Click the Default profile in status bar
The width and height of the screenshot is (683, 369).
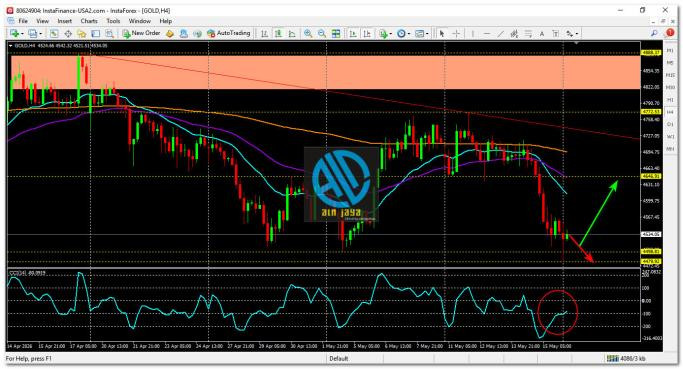point(338,359)
